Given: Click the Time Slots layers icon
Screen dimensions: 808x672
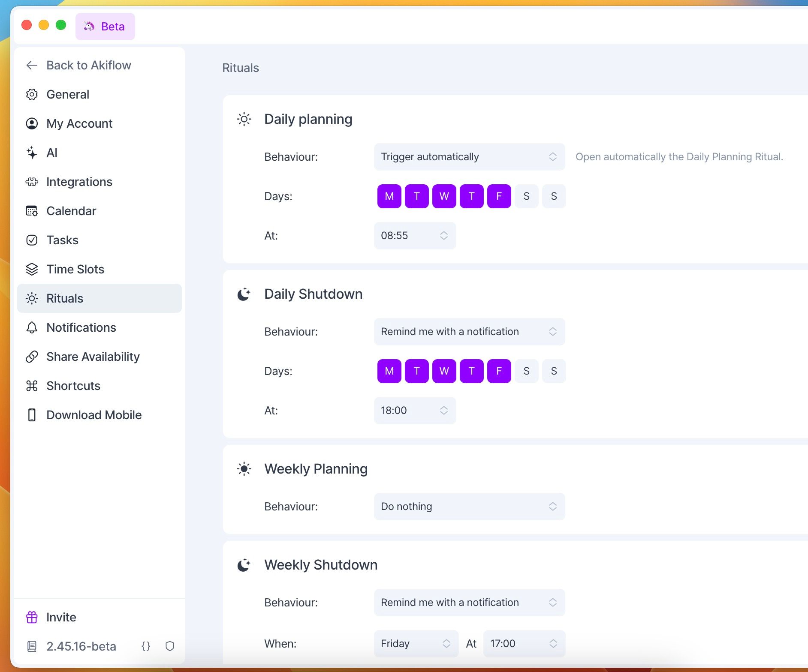Looking at the screenshot, I should point(32,269).
